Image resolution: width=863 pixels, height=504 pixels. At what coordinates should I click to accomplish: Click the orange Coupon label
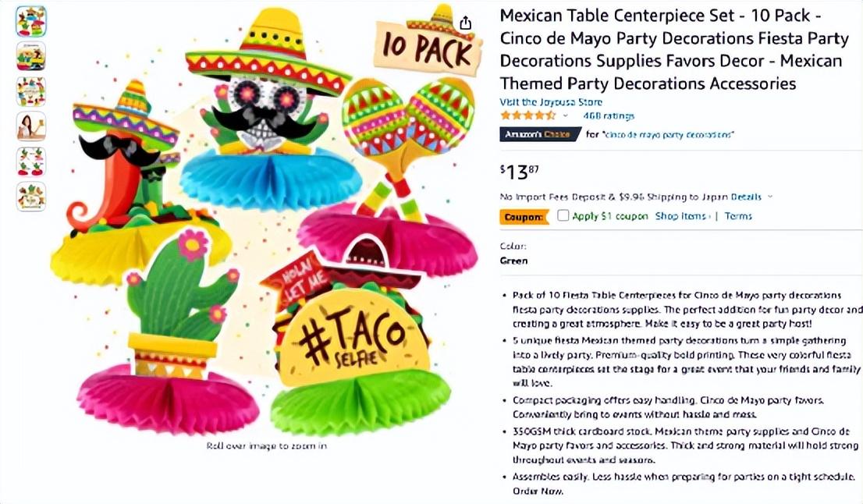pos(524,217)
